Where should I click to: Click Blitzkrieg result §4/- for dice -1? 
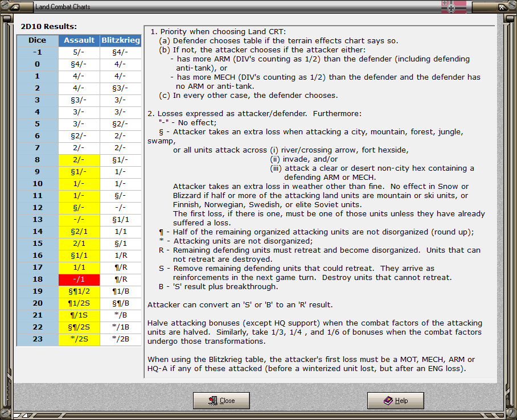121,52
